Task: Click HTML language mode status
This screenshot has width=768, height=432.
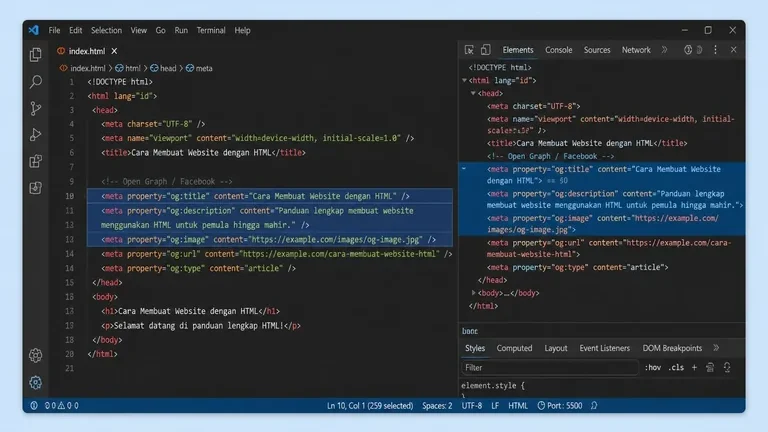Action: [518, 406]
